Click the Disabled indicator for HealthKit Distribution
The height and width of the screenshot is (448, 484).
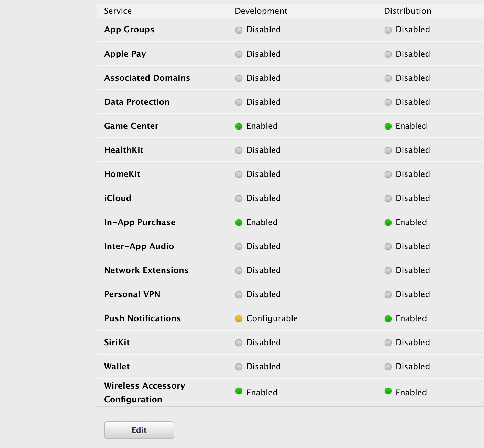(x=388, y=150)
